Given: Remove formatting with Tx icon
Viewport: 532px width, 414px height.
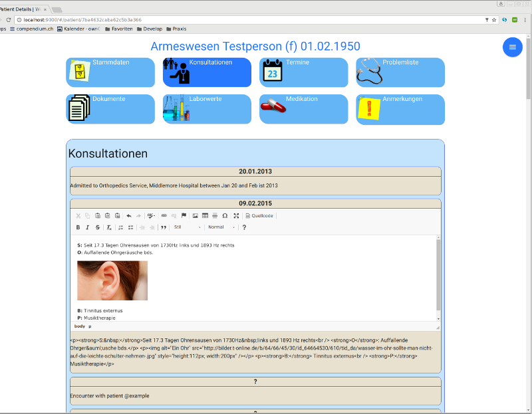Looking at the screenshot, I should pos(109,227).
